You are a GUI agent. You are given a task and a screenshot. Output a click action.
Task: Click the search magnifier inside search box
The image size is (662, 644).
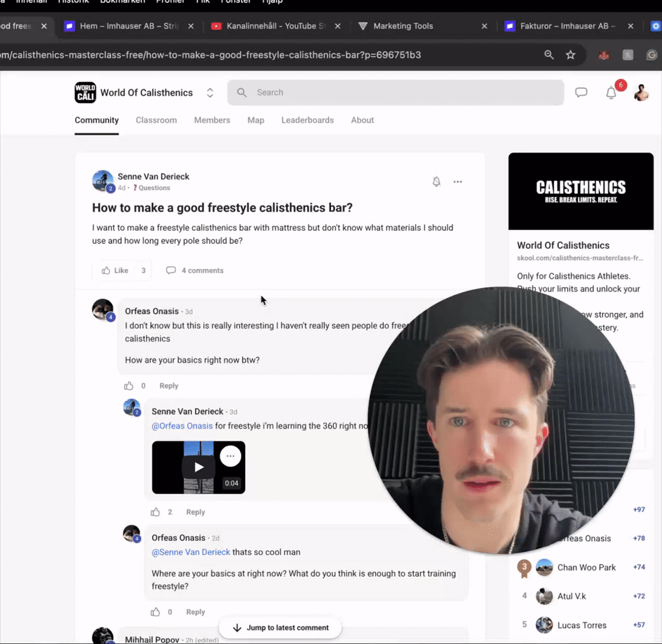coord(242,92)
